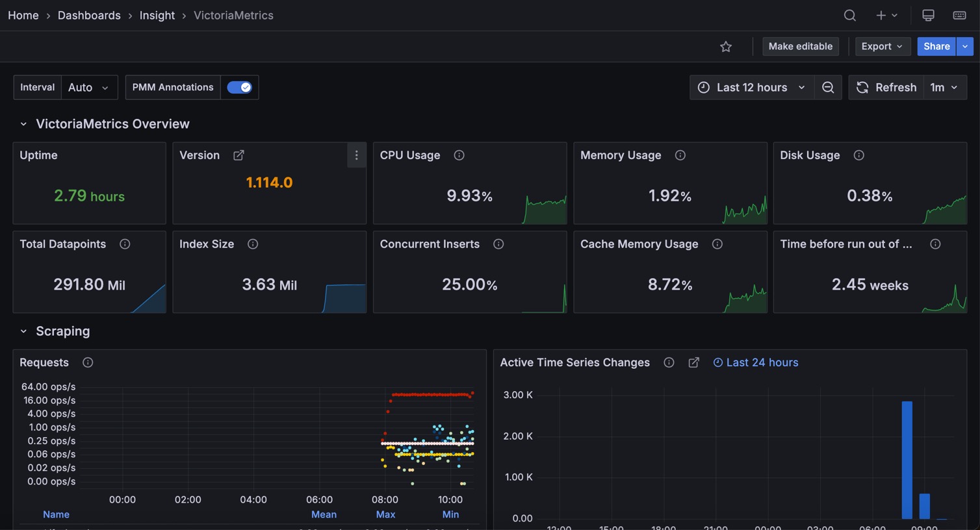
Task: Open the Last 12 hours time picker
Action: (x=751, y=88)
